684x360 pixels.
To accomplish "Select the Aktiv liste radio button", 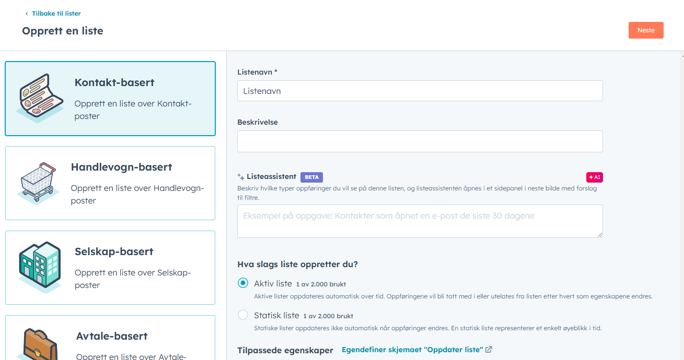I will (243, 283).
